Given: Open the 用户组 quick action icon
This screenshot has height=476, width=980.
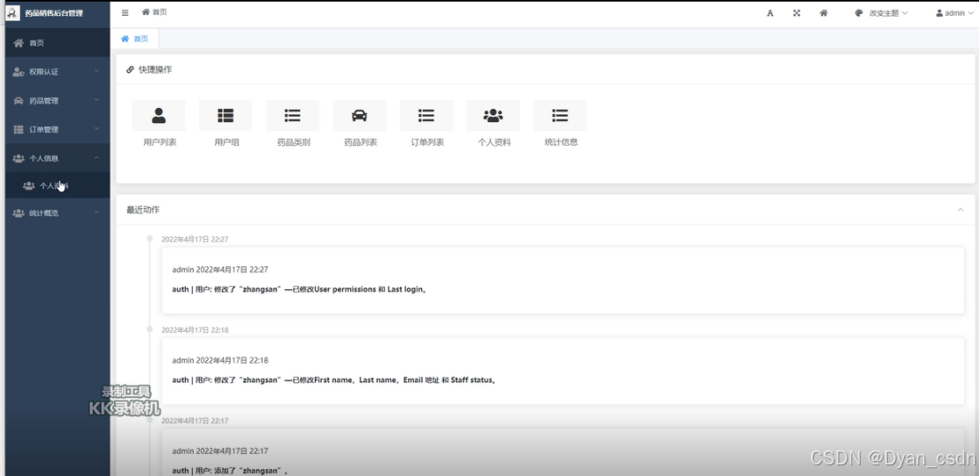Looking at the screenshot, I should [x=226, y=116].
